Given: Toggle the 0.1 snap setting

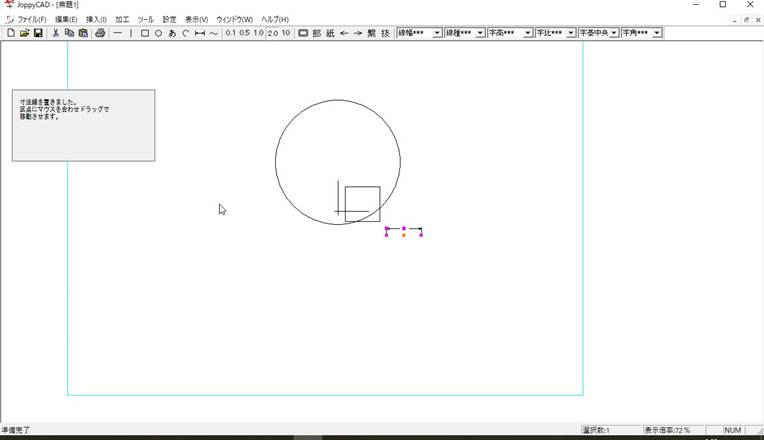Looking at the screenshot, I should click(230, 33).
